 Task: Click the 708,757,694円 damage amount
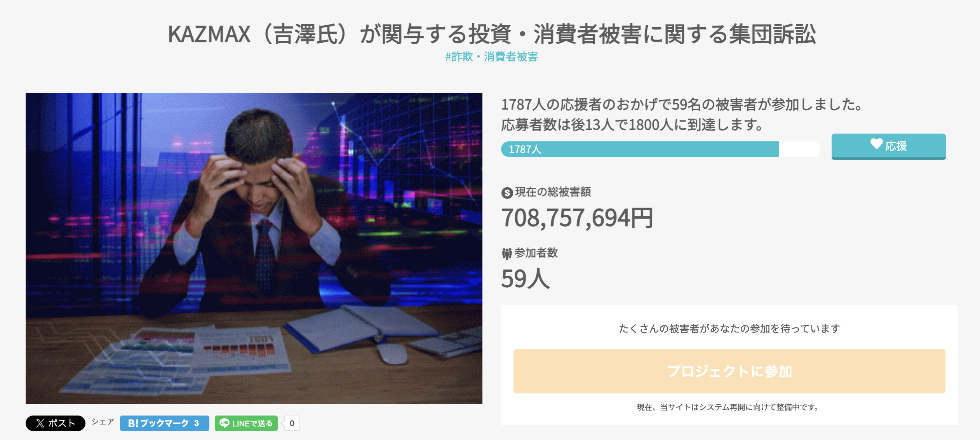577,218
